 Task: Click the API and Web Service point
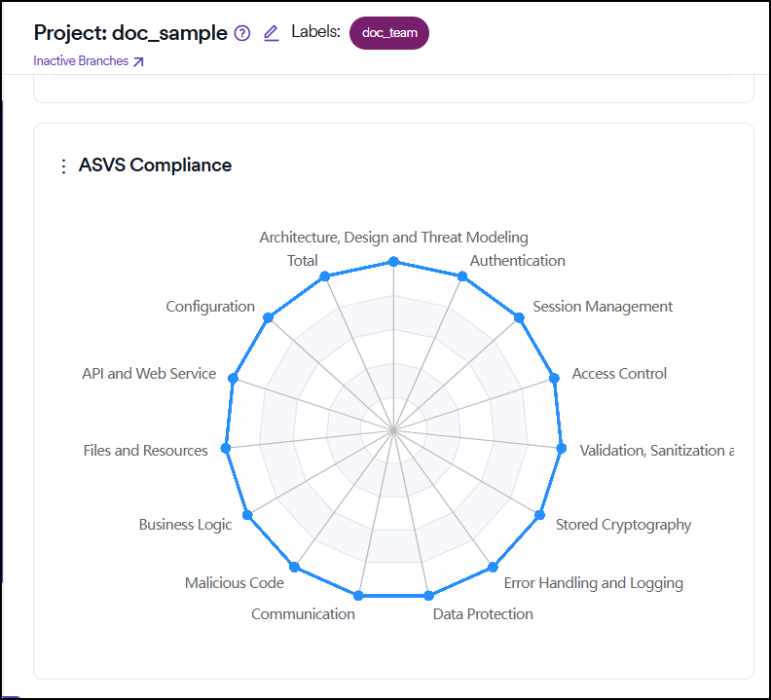click(x=232, y=379)
